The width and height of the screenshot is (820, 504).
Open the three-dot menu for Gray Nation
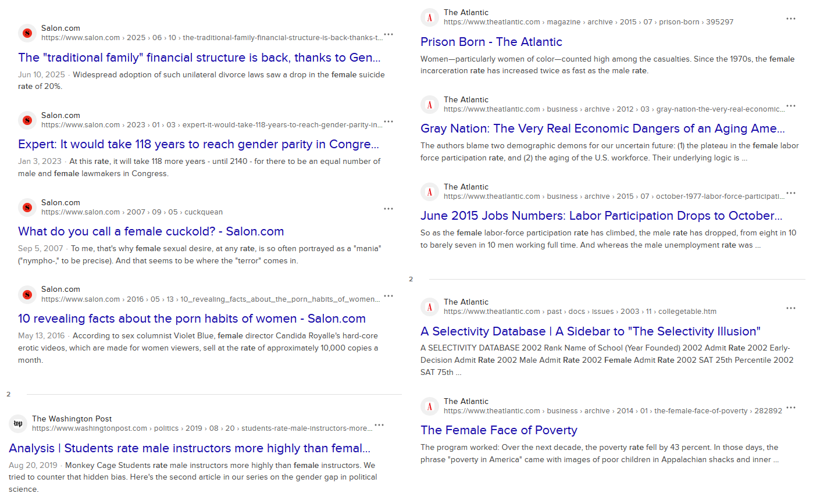[x=791, y=106]
